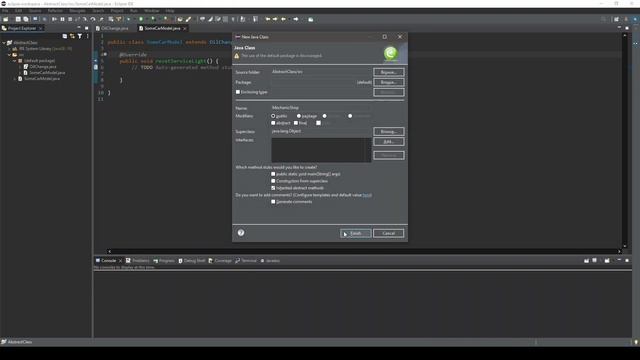
Task: Click Finish in New Java Class dialog
Action: coord(356,233)
